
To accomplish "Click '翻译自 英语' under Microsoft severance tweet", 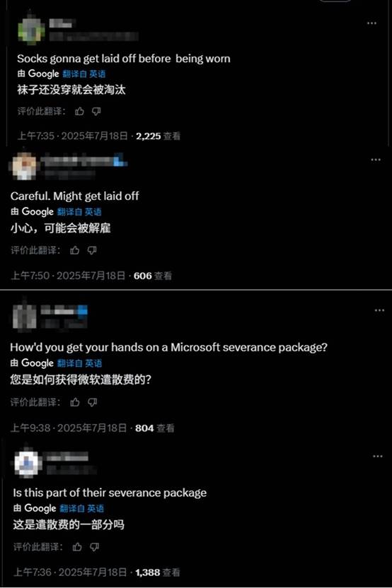I will [x=79, y=363].
